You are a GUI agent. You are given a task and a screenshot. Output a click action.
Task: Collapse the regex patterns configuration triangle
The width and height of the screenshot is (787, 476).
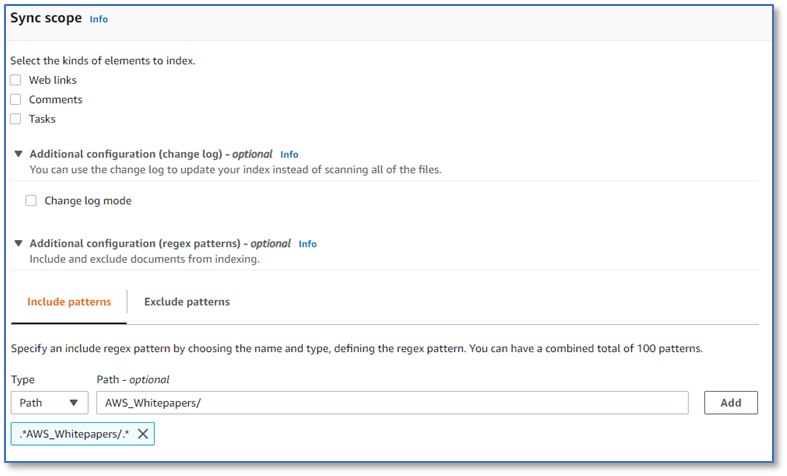point(19,243)
